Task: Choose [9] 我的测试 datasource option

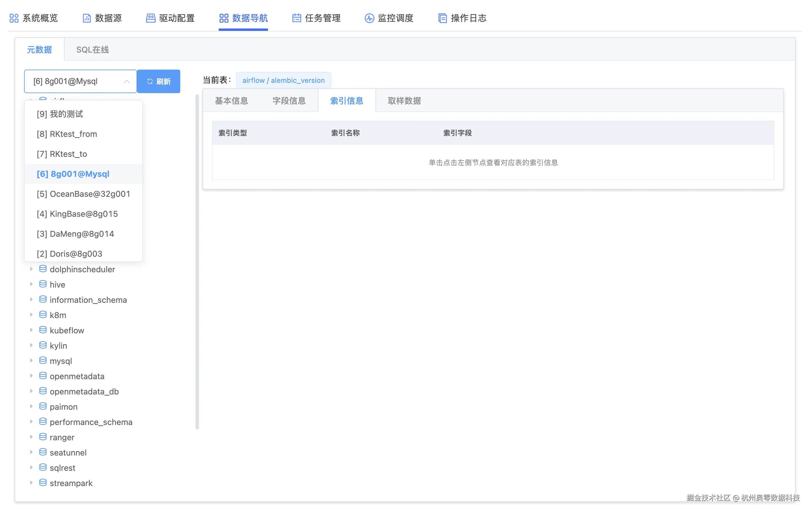Action: pos(60,114)
